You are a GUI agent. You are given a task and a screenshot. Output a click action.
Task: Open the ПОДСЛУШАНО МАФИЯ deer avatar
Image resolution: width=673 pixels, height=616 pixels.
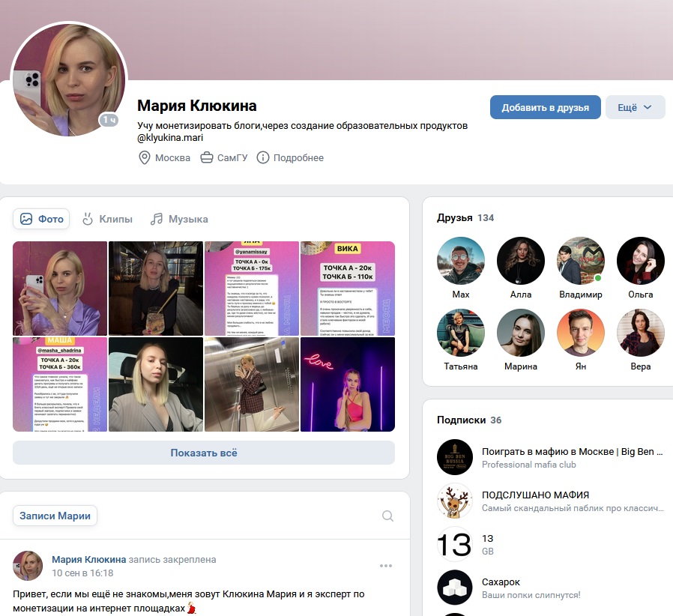click(454, 501)
